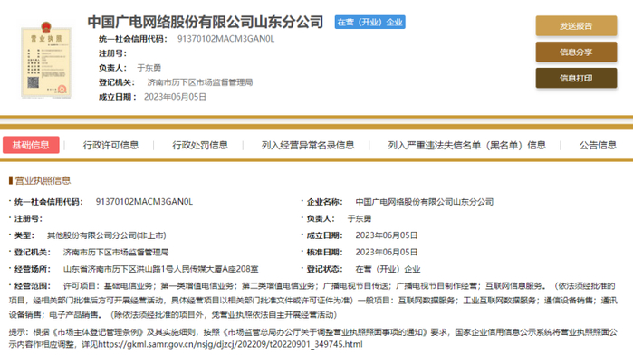
Task: Click 负责人 value 于东勇 in license info
Action: point(360,219)
